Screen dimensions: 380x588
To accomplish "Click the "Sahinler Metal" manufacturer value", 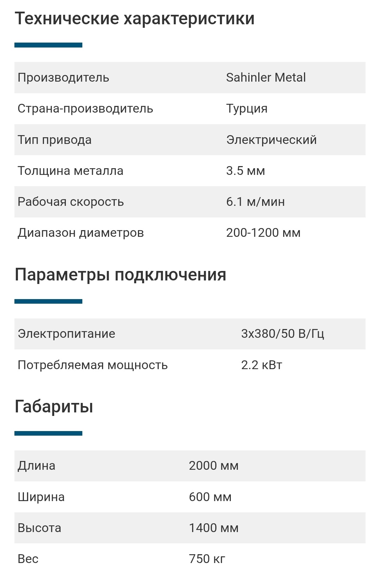I will coord(266,77).
